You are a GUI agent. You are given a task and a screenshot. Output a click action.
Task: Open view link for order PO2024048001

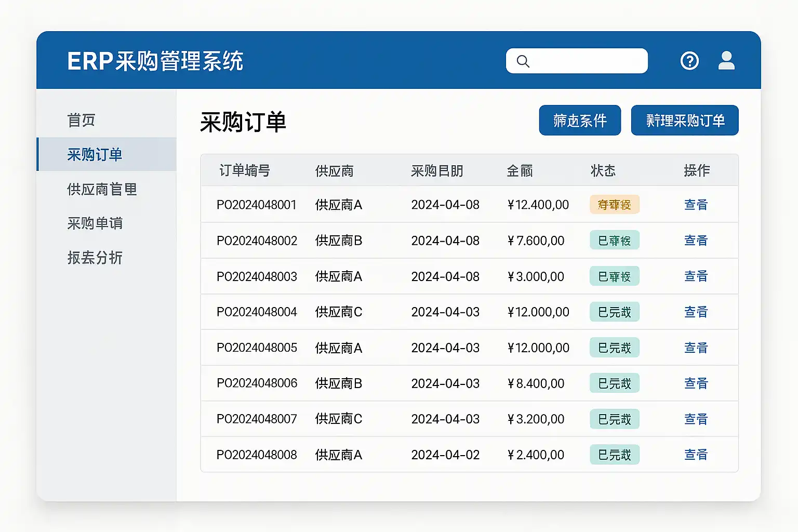pos(696,205)
